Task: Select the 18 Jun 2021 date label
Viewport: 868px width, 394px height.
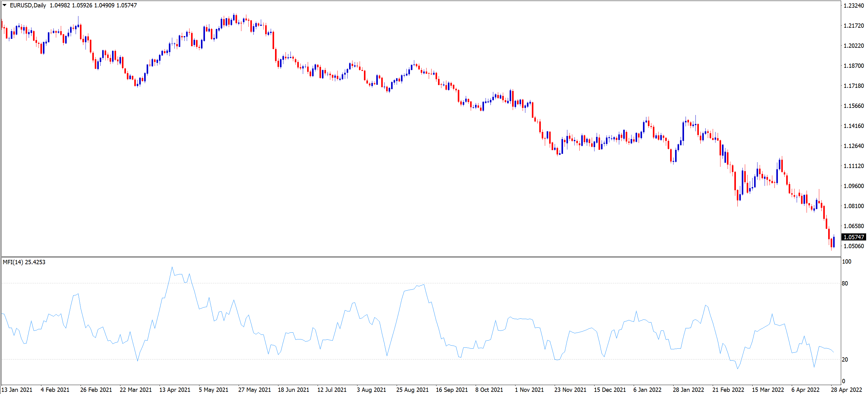Action: [x=293, y=390]
